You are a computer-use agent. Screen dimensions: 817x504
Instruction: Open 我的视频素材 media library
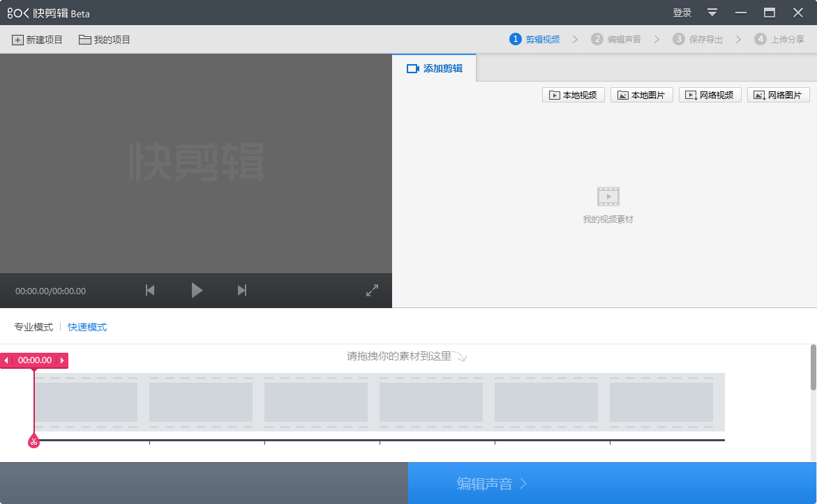[608, 203]
